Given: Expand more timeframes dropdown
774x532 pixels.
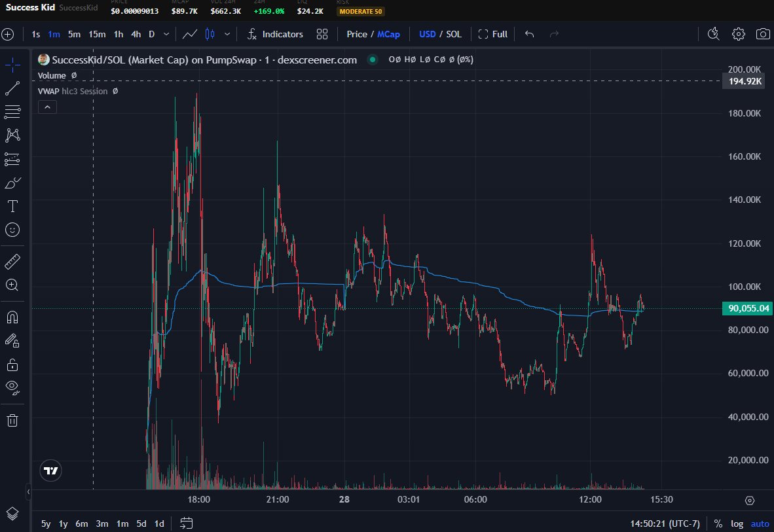Looking at the screenshot, I should pyautogui.click(x=166, y=34).
